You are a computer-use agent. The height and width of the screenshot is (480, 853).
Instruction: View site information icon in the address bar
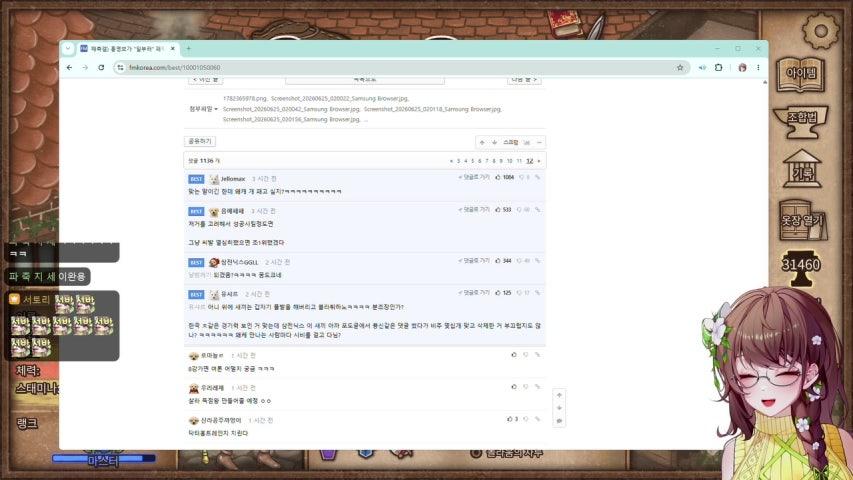[120, 67]
